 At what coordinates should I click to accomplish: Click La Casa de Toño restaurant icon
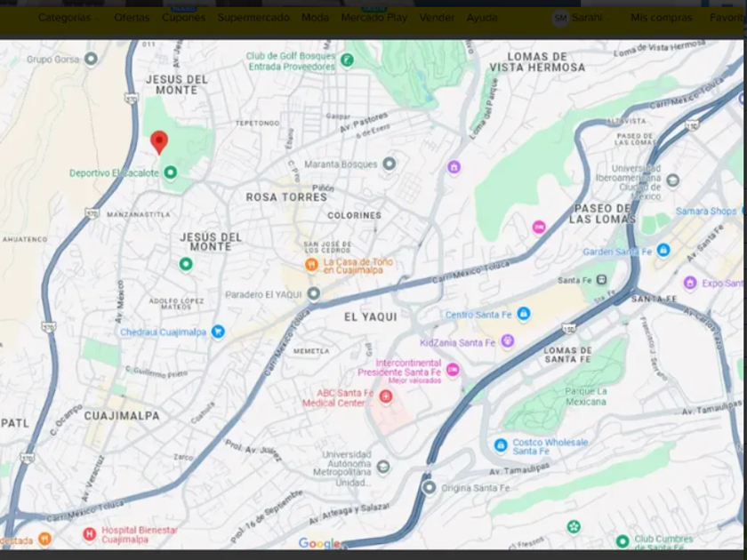(311, 265)
